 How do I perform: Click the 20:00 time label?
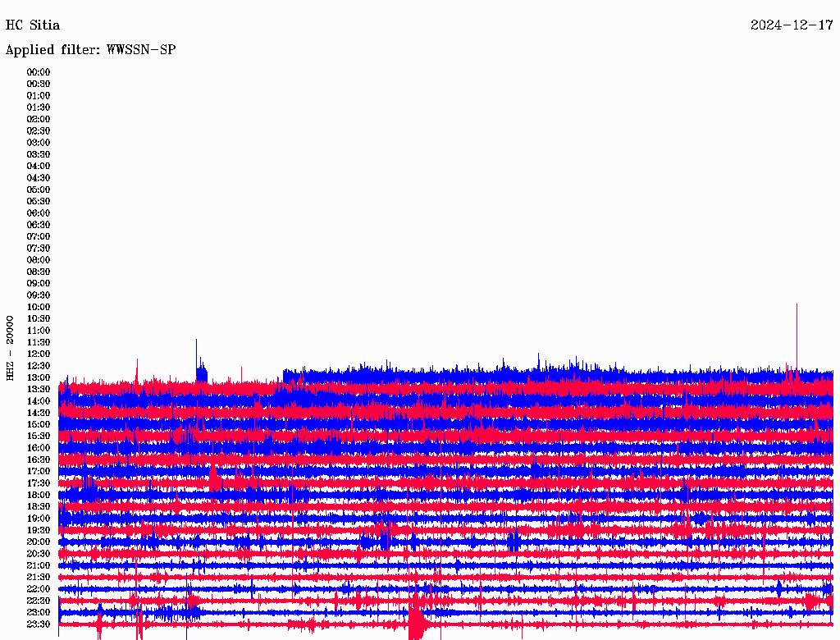click(39, 542)
